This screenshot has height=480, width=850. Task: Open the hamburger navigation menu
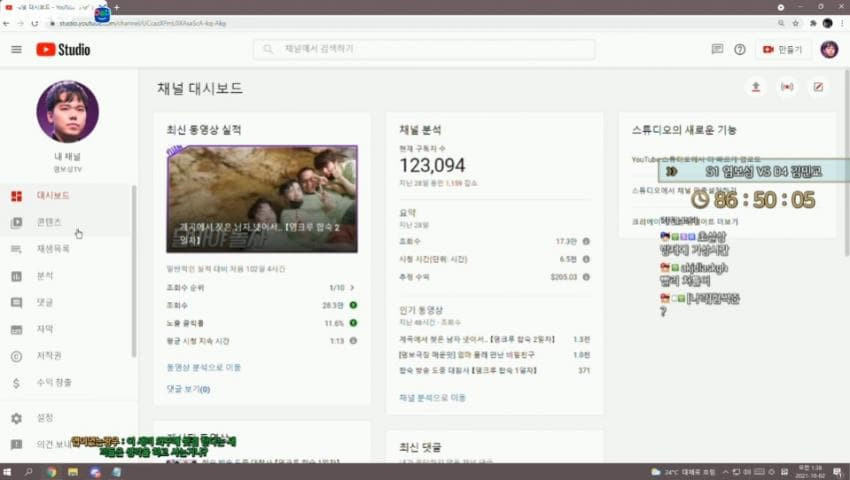(17, 49)
